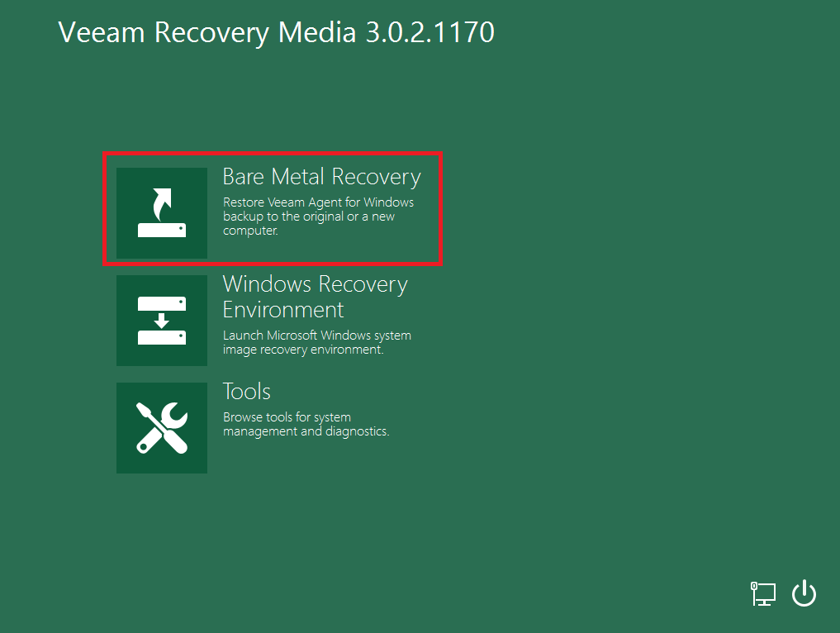Select the Windows Recovery Environment title
Image resolution: width=840 pixels, height=633 pixels.
315,297
